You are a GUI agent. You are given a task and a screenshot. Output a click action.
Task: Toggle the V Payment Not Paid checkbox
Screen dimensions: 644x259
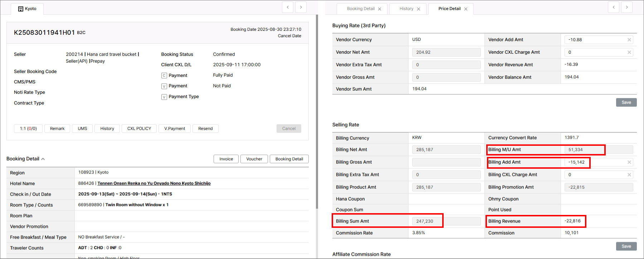tap(164, 86)
